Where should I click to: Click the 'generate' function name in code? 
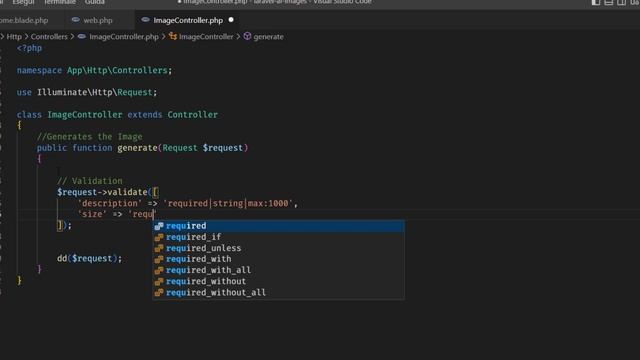coord(137,148)
